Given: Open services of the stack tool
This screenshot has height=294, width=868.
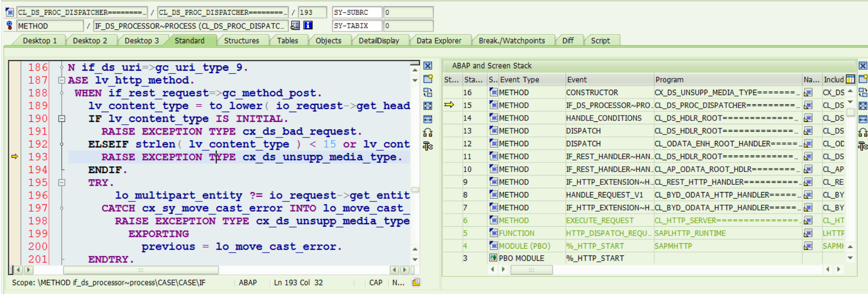Looking at the screenshot, I should coord(863,145).
